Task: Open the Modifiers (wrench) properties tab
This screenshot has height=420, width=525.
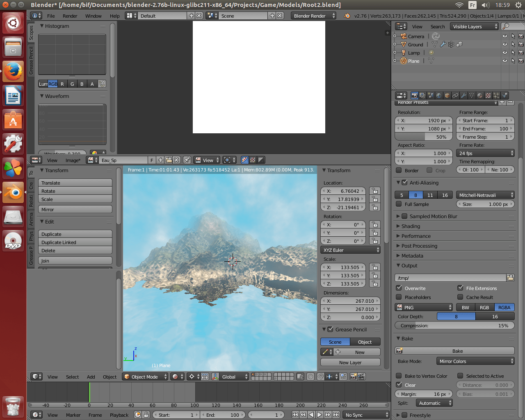Action: point(463,95)
